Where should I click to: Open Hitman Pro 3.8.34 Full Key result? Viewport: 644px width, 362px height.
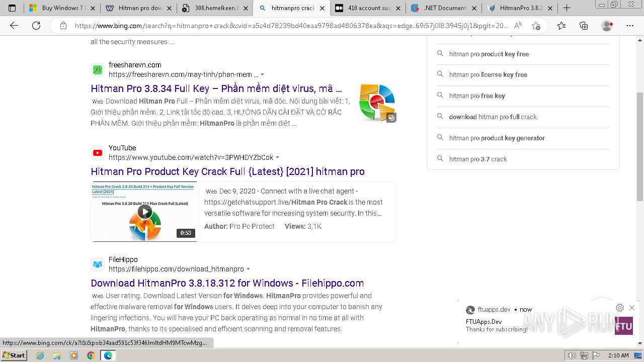tap(216, 88)
